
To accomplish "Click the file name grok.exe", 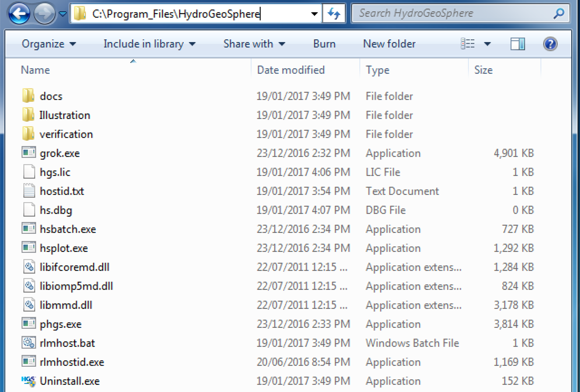I will point(60,153).
